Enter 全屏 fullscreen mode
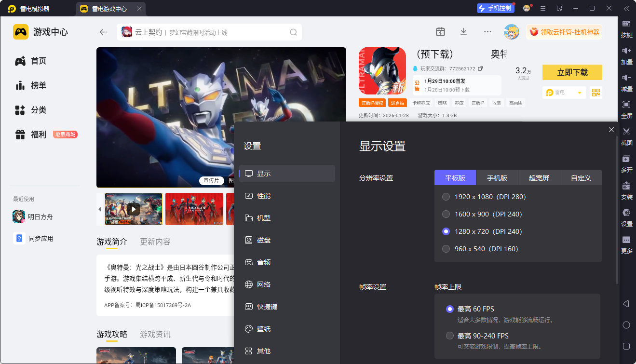 pyautogui.click(x=626, y=109)
